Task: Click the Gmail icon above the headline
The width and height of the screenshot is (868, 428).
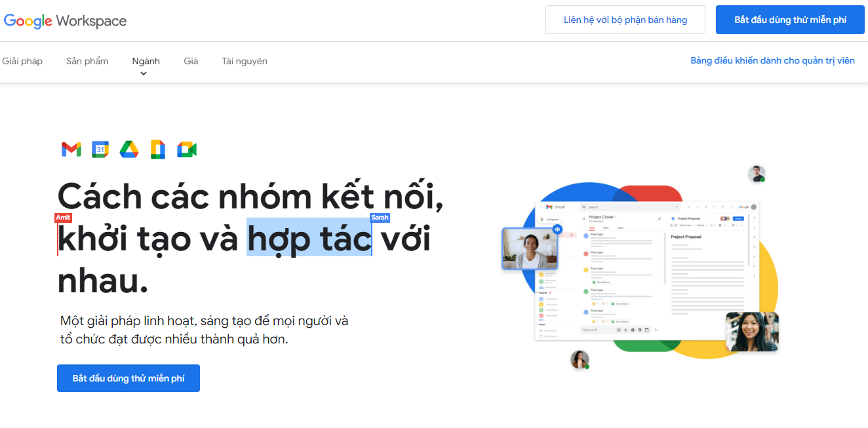Action: (71, 149)
